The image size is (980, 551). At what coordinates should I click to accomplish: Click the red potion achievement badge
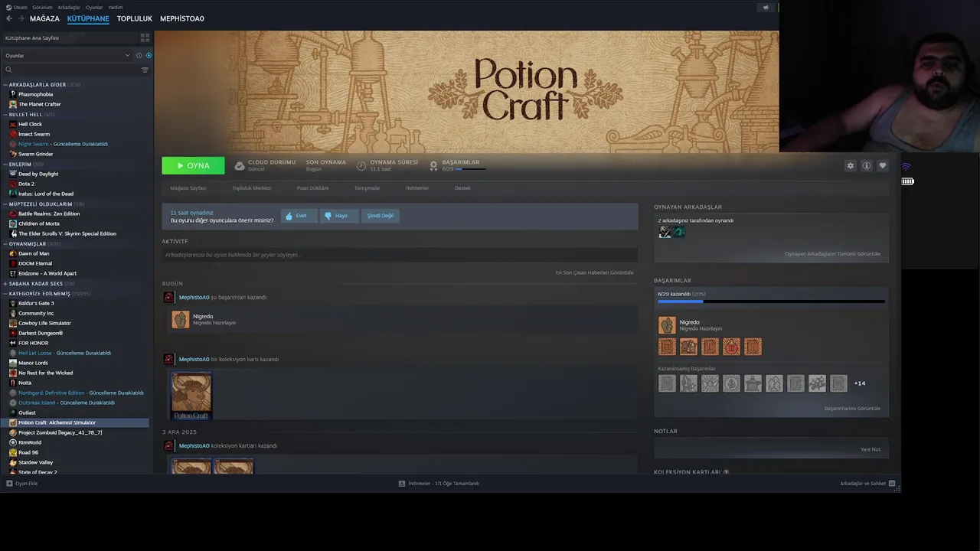(x=731, y=347)
